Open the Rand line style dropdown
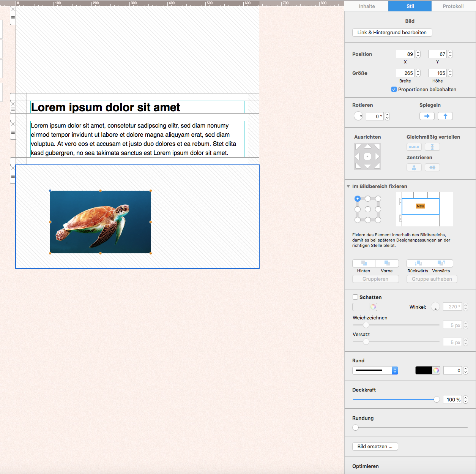The height and width of the screenshot is (474, 476). (375, 370)
